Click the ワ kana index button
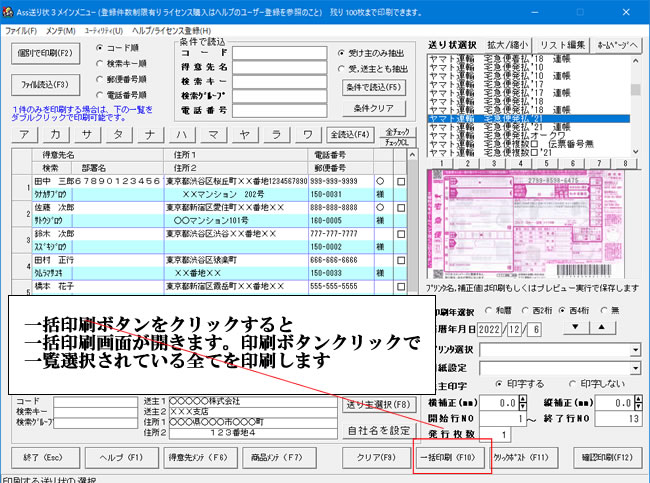This screenshot has height=483, width=650. (x=303, y=134)
